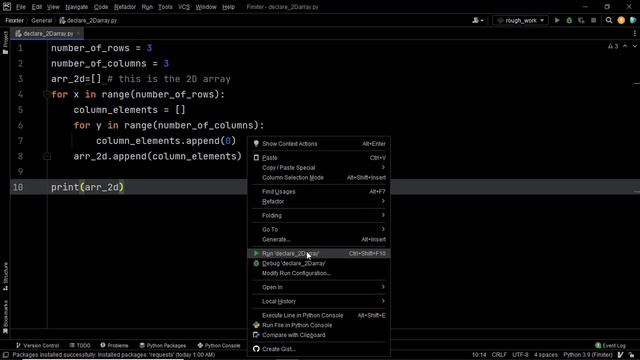Expand the Open In submenu
The image size is (640, 360).
[x=319, y=287]
